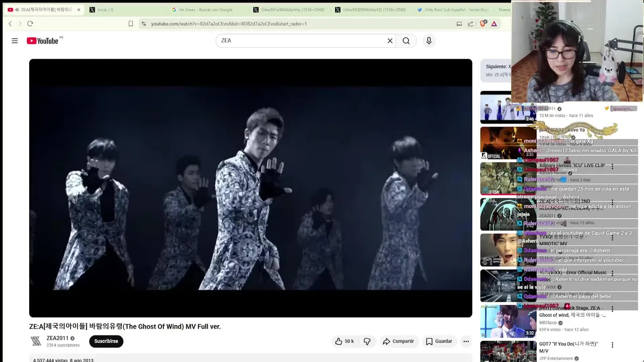Screen dimensions: 644x362
Task: Open the ZEA2011 channel name link
Action: (x=57, y=338)
